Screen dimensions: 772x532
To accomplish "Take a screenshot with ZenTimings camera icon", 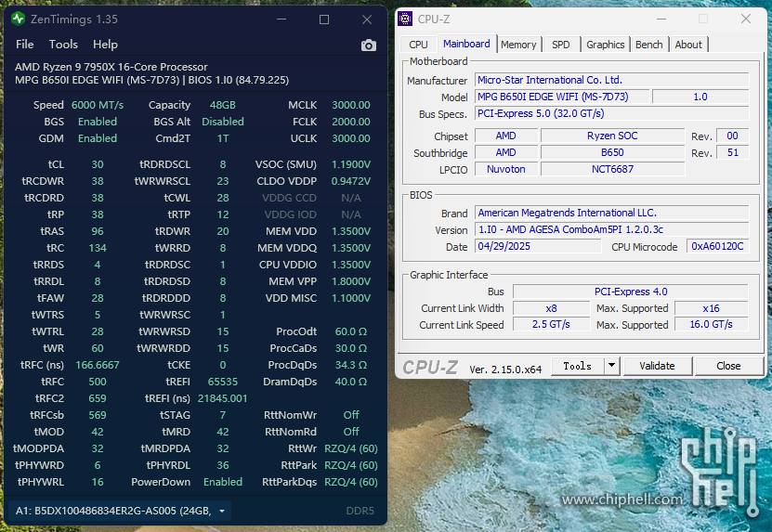I will [x=368, y=45].
